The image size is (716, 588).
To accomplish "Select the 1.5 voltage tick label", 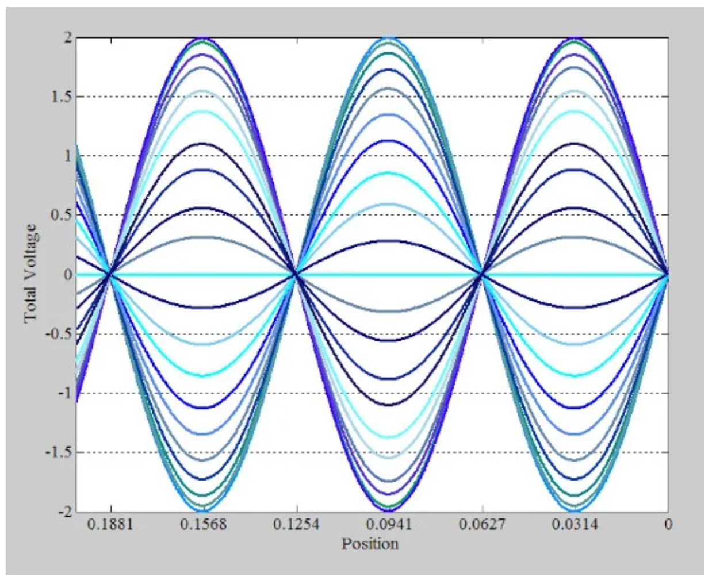I will (62, 97).
